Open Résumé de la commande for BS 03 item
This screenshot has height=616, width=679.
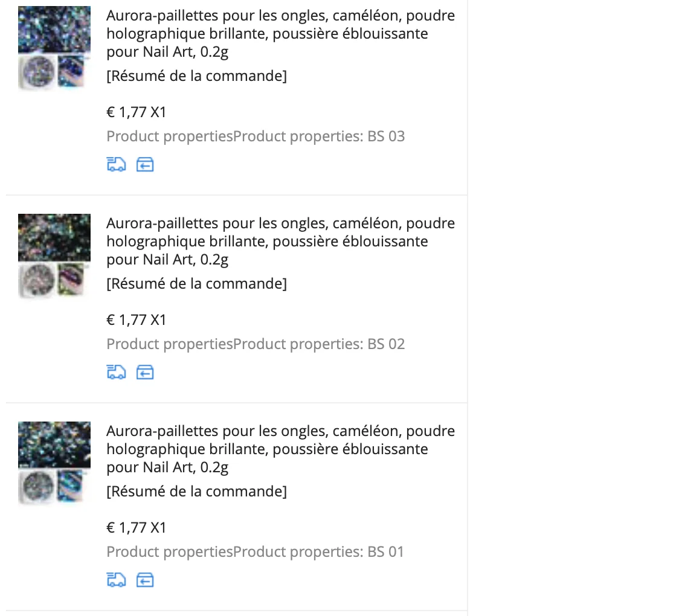[x=196, y=76]
